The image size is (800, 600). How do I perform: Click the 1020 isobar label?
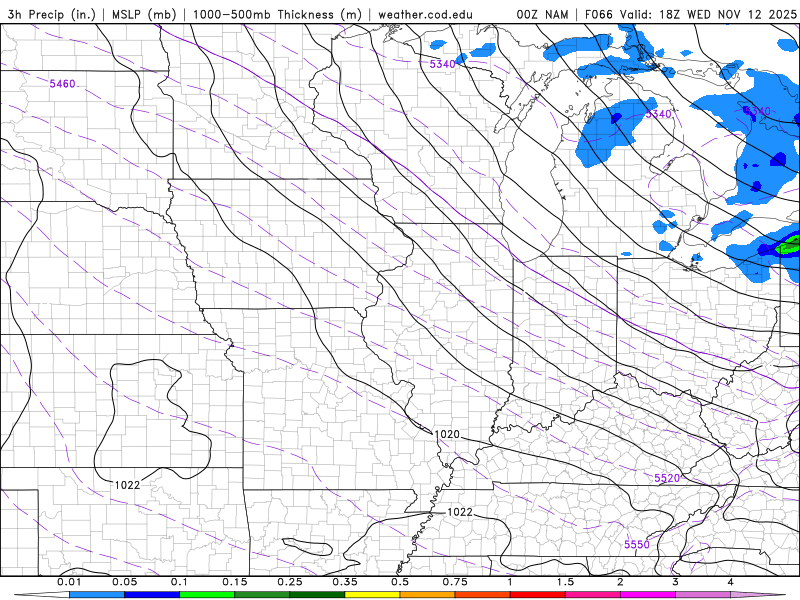447,434
